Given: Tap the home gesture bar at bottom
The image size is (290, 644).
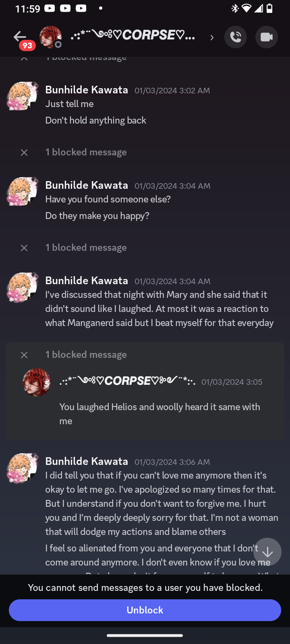Looking at the screenshot, I should [x=145, y=636].
